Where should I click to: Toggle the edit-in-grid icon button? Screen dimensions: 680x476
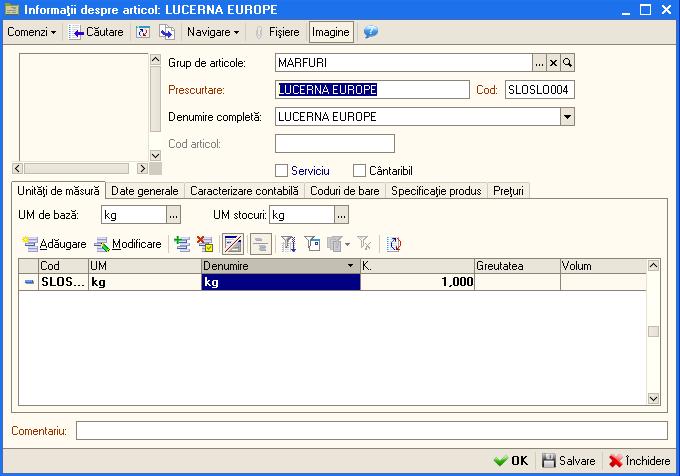[x=233, y=244]
